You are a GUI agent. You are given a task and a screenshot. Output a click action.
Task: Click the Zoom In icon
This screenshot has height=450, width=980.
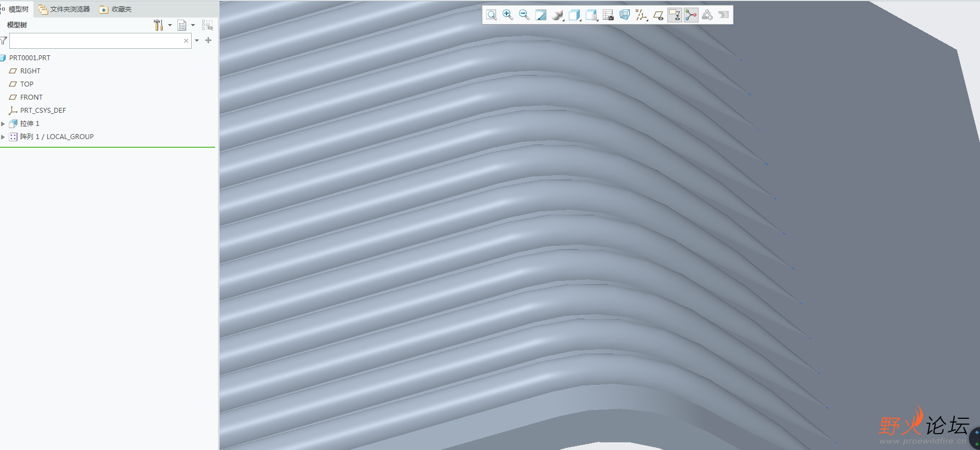click(508, 15)
